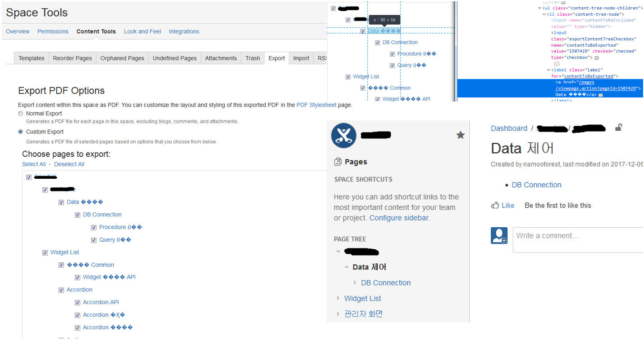Open the PDF Stylesheet link

coord(316,105)
